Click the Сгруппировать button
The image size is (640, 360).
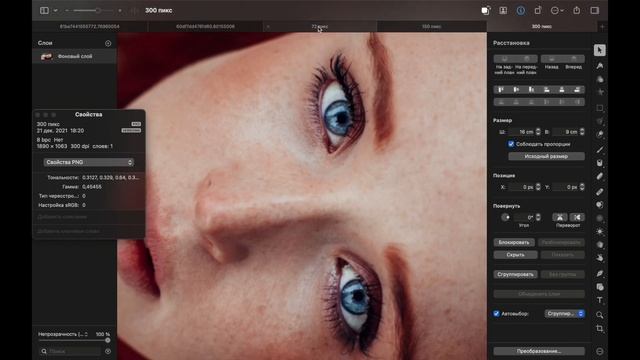(x=516, y=274)
